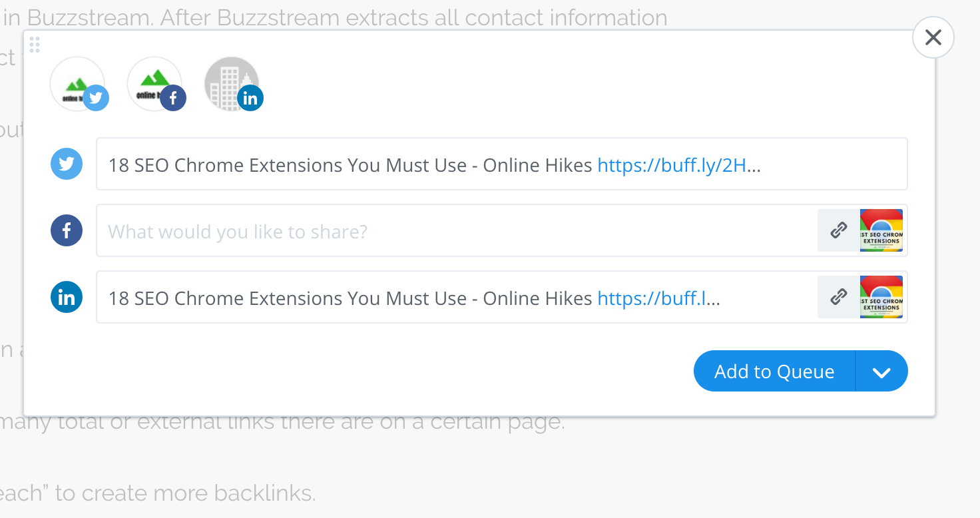Toggle the Facebook profile avatar

click(154, 84)
